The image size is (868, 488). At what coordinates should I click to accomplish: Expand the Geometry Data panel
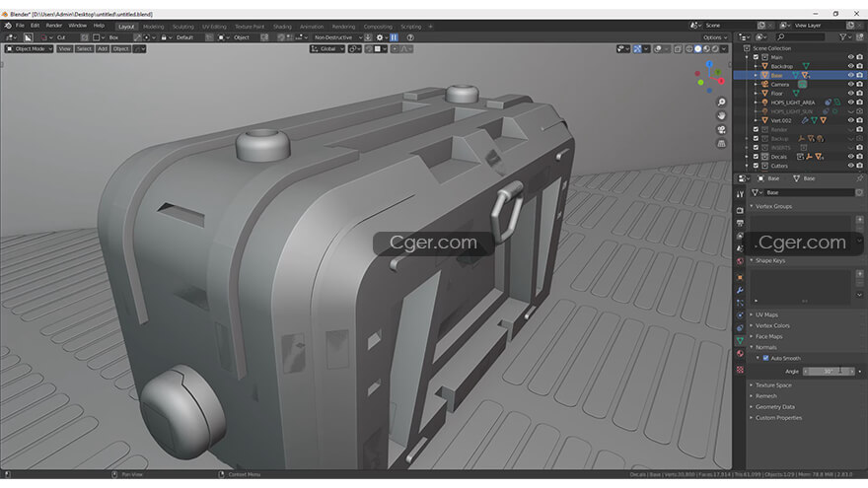coord(774,406)
